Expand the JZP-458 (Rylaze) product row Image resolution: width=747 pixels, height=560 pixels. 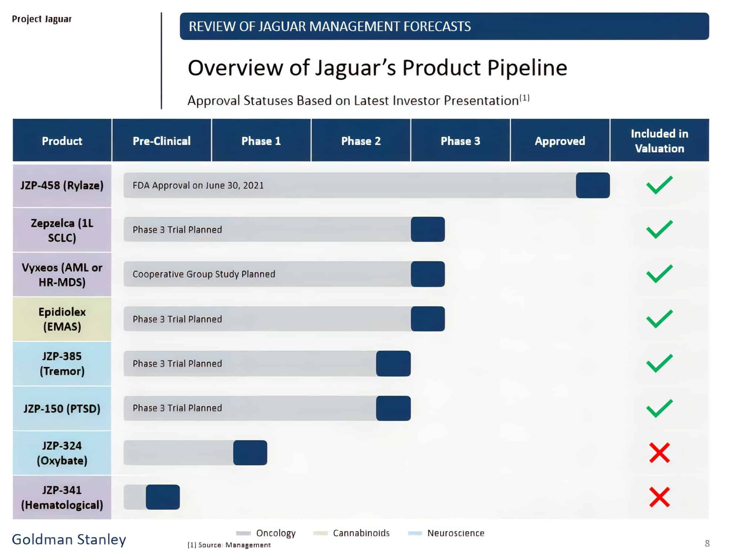(62, 186)
